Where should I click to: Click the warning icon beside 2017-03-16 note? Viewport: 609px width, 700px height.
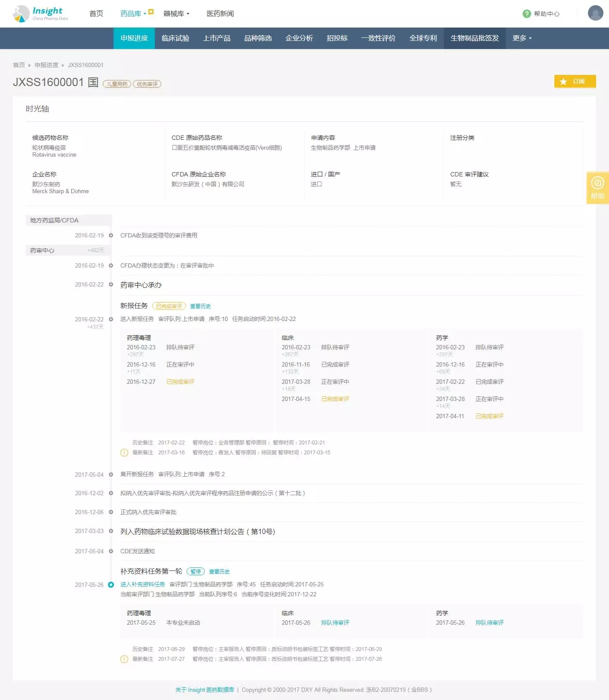pyautogui.click(x=124, y=453)
